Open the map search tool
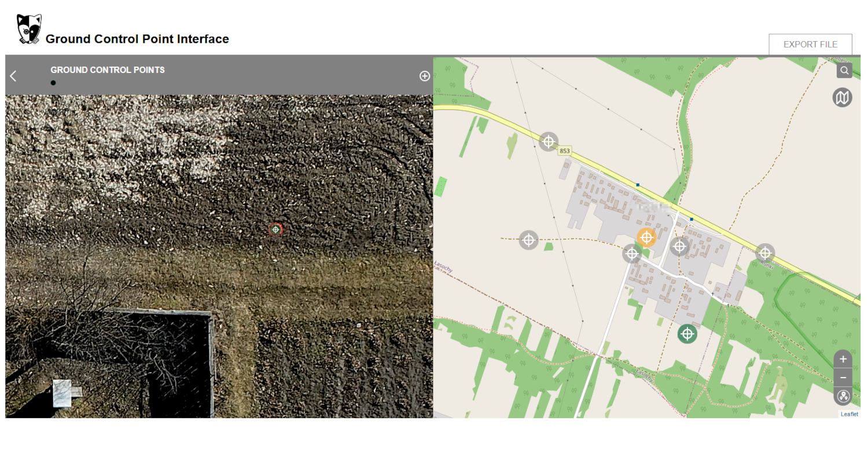 click(x=844, y=71)
